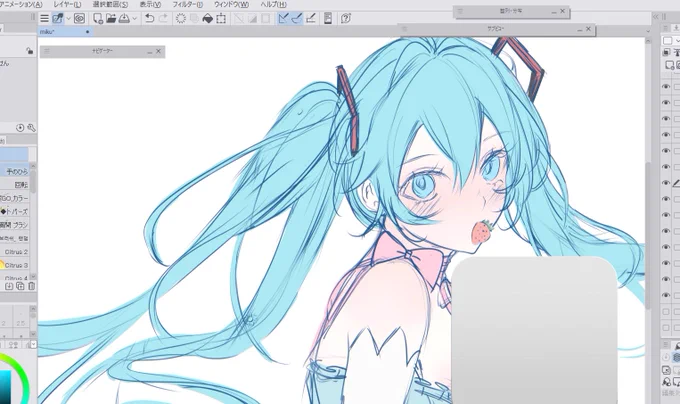Click the Undo arrow icon
This screenshot has height=404, width=680.
click(x=150, y=18)
